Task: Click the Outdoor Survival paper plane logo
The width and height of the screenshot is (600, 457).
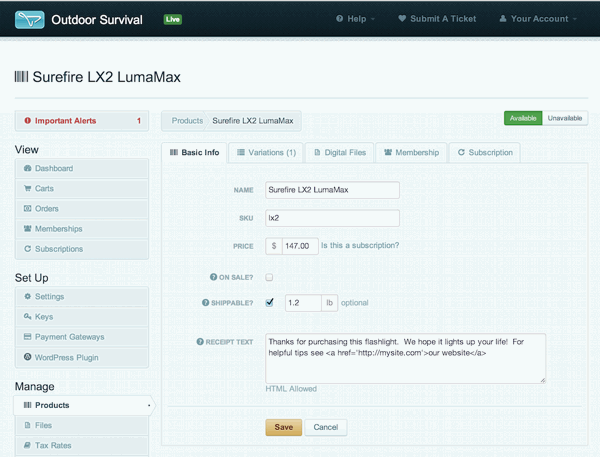Action: (x=29, y=20)
